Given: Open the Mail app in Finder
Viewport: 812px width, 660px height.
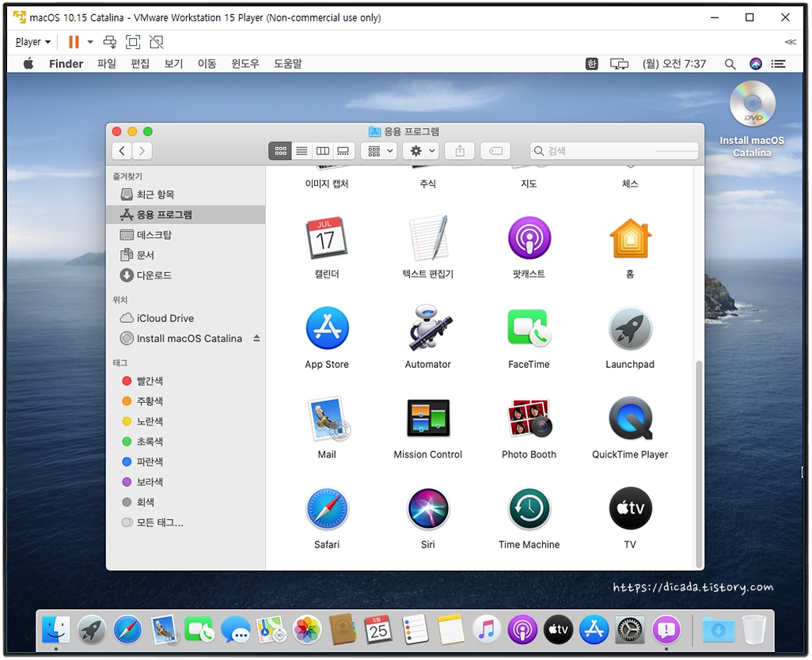Looking at the screenshot, I should pyautogui.click(x=328, y=419).
